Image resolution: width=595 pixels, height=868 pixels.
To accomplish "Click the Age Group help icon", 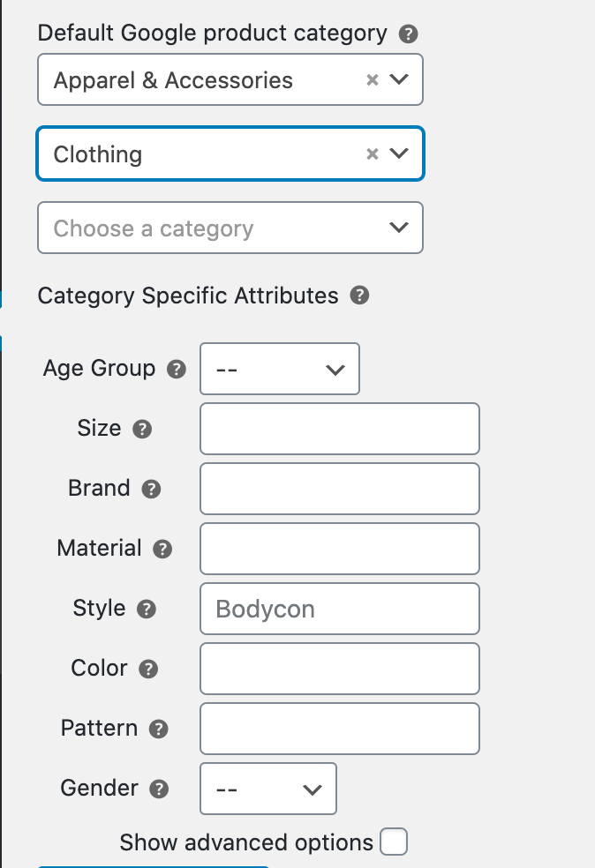I will [177, 370].
